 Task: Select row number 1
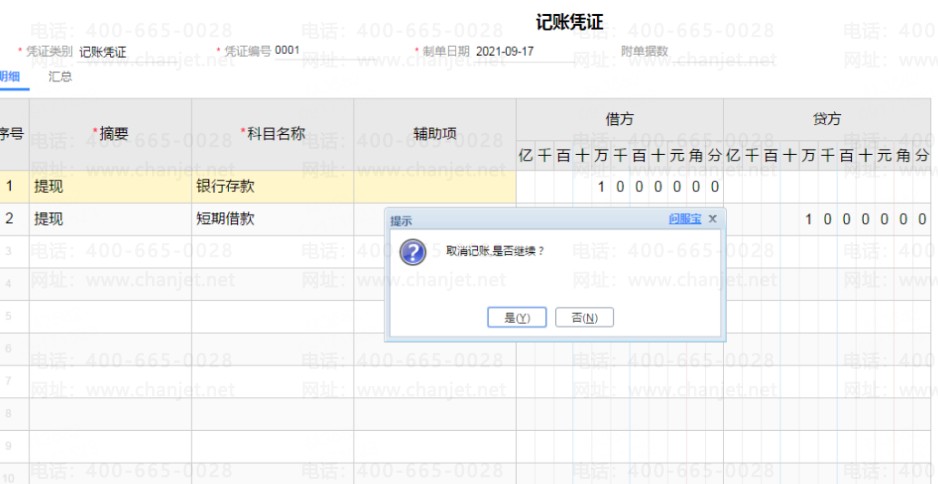10,187
